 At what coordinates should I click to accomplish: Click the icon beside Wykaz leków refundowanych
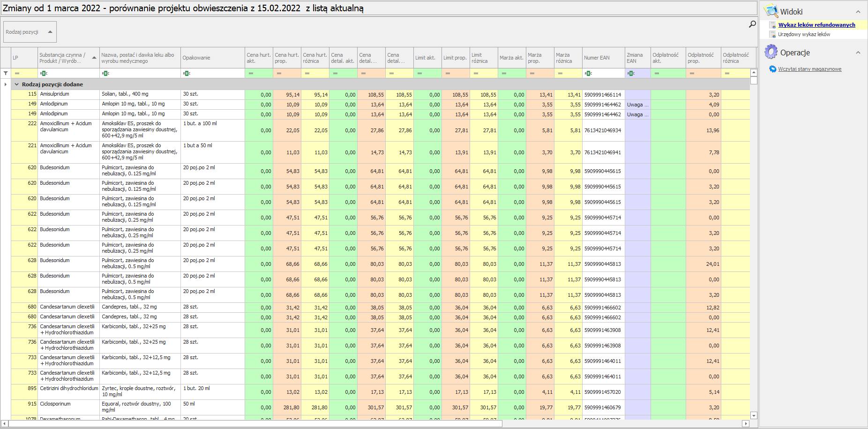point(773,25)
